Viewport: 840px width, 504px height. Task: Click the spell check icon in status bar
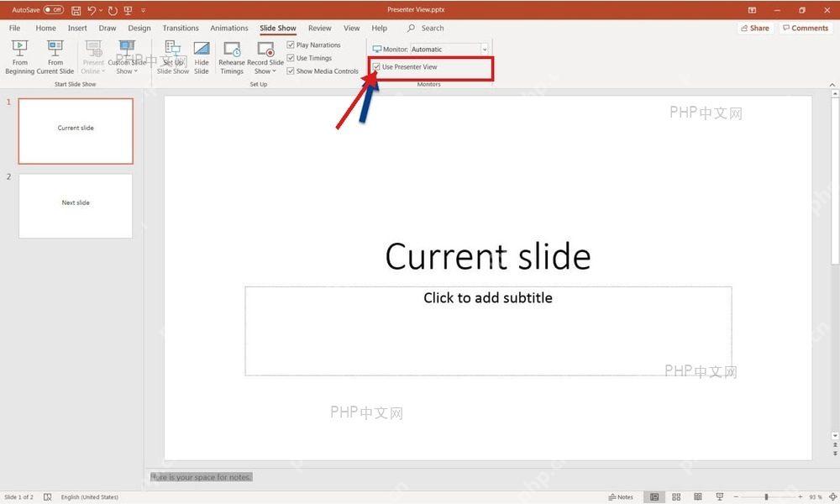coord(48,497)
